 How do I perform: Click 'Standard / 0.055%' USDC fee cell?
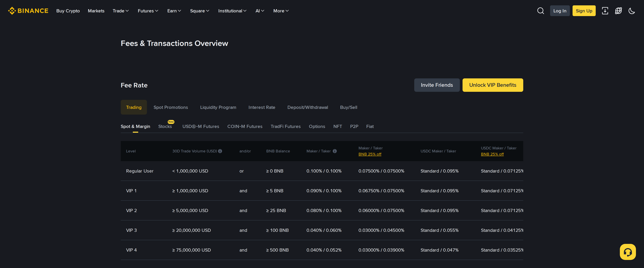coord(440,230)
